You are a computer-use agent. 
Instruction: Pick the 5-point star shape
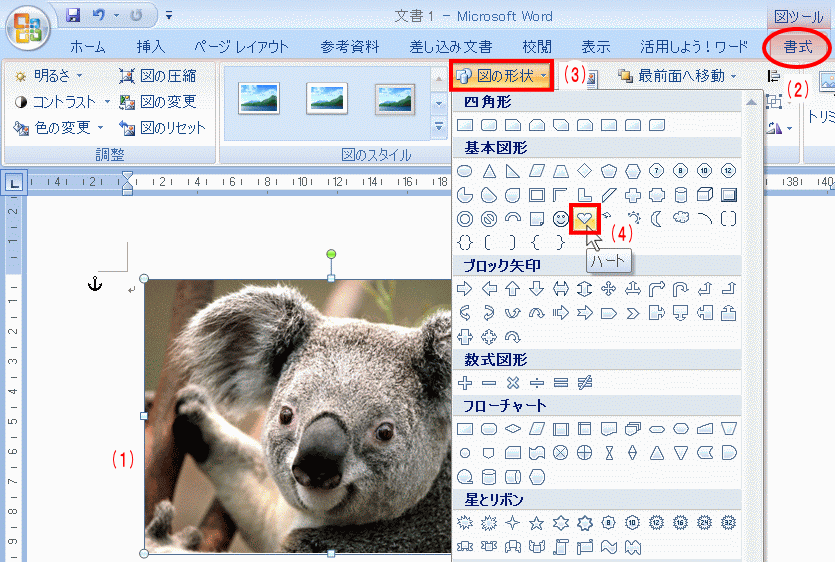536,523
